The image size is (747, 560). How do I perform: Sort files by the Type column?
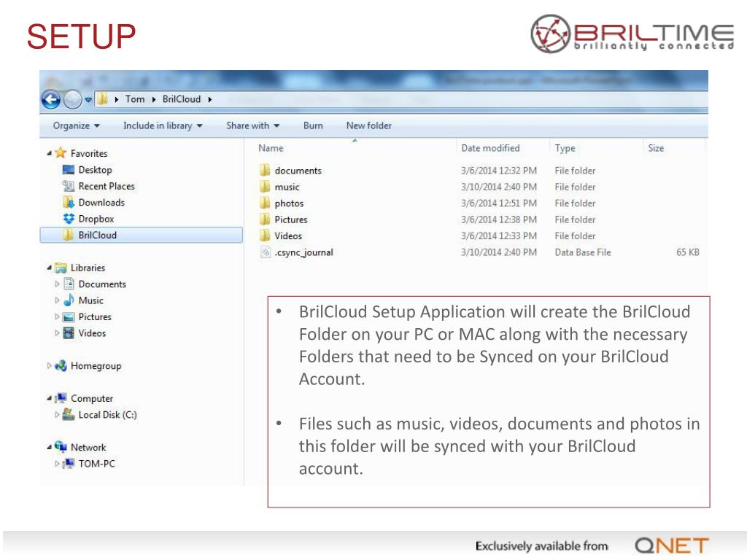click(565, 148)
